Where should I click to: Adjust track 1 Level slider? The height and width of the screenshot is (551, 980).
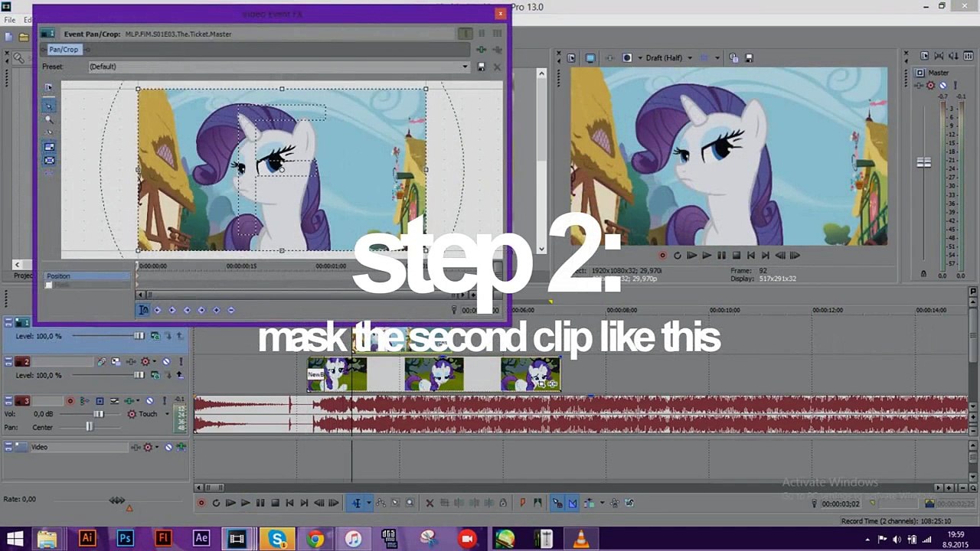[139, 336]
